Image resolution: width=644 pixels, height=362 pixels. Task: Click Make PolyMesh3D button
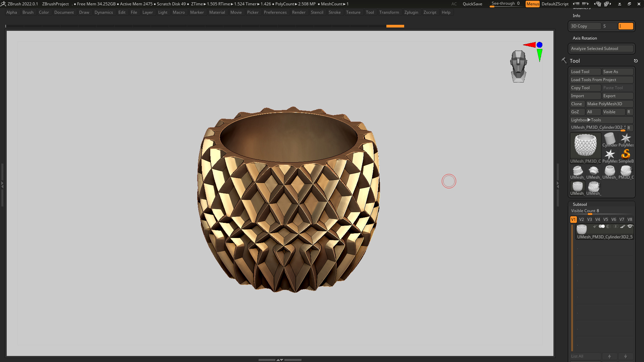pos(609,104)
